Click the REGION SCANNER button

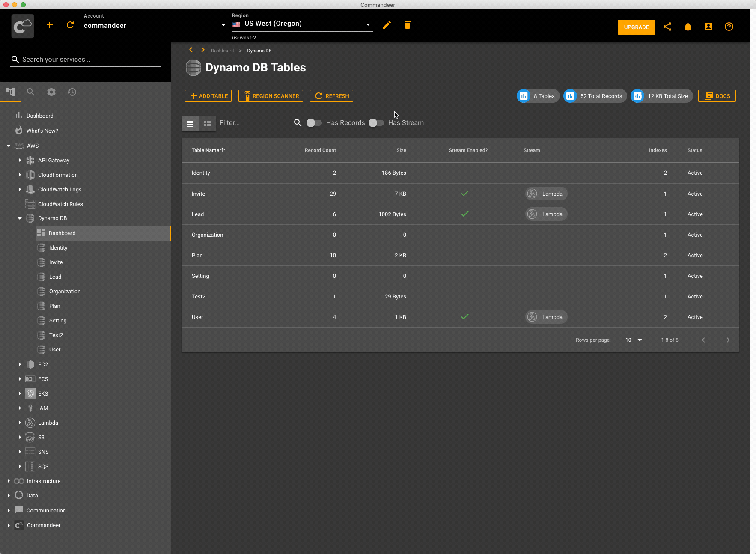coord(271,96)
